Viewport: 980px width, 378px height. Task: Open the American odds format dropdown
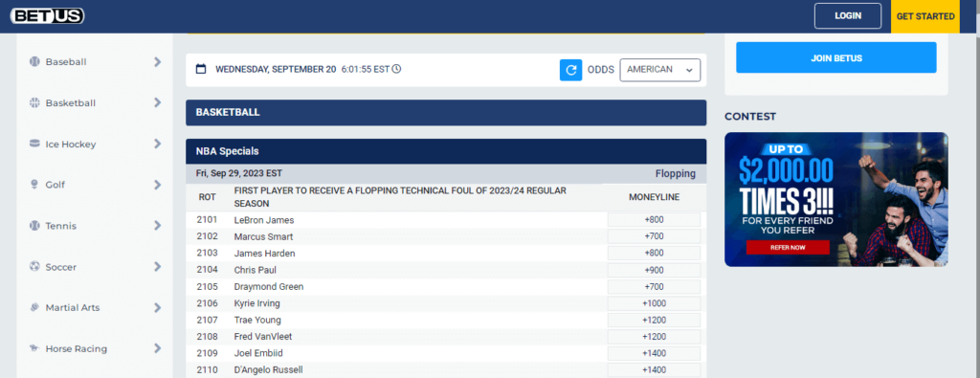click(660, 70)
